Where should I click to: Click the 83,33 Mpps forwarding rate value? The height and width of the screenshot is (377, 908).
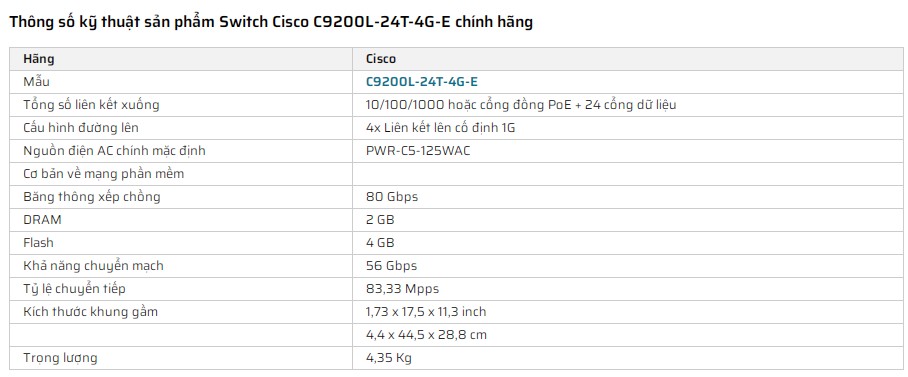pyautogui.click(x=402, y=288)
